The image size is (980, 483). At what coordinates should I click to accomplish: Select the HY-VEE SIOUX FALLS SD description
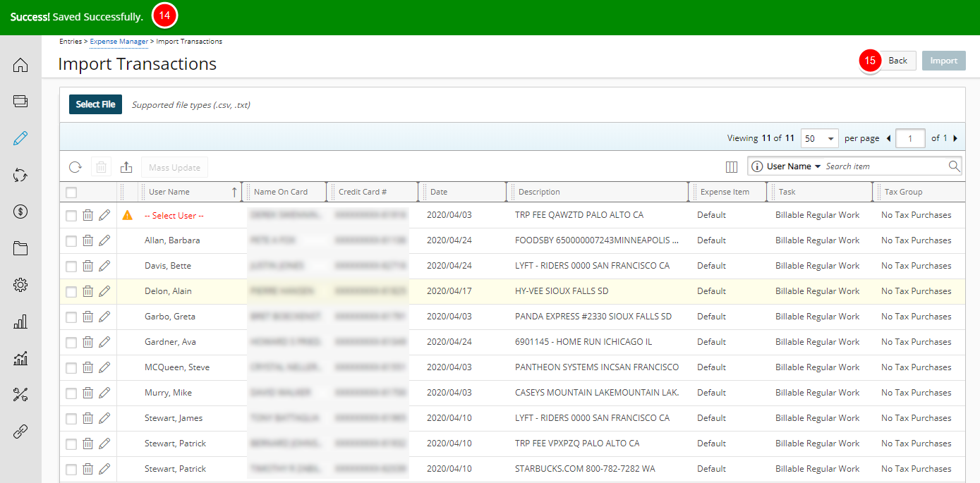[x=562, y=291]
